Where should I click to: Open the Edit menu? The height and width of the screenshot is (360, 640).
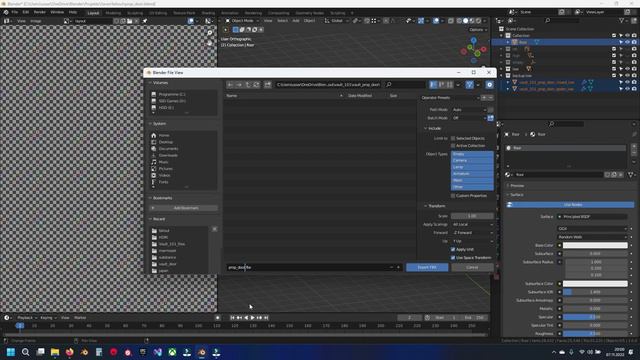26,12
